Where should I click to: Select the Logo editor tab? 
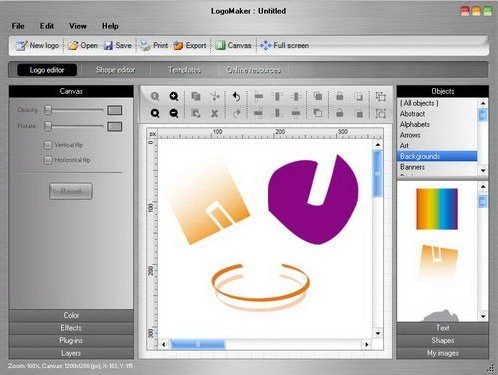(47, 70)
